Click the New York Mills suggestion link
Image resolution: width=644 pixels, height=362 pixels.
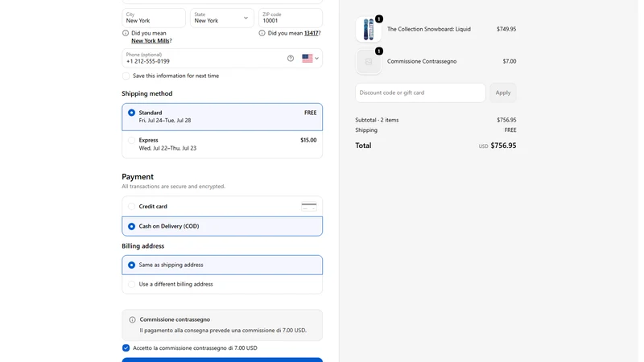click(x=150, y=41)
